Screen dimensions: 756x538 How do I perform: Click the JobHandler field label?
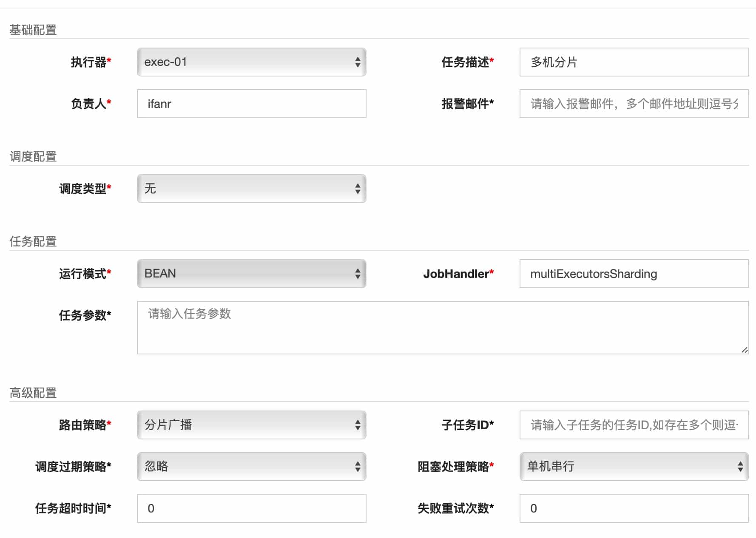[x=456, y=274]
